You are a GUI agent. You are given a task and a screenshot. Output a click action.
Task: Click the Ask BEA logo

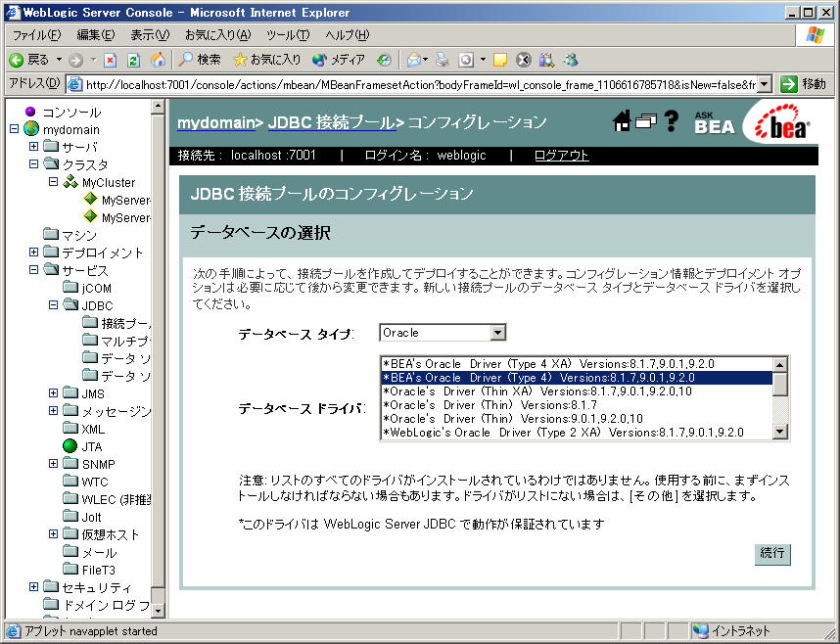pos(714,123)
